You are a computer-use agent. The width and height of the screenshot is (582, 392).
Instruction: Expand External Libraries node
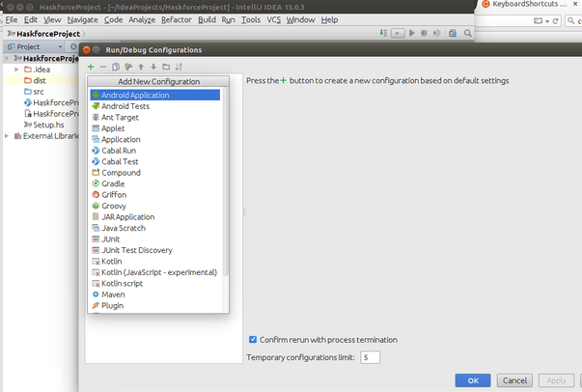pos(7,136)
